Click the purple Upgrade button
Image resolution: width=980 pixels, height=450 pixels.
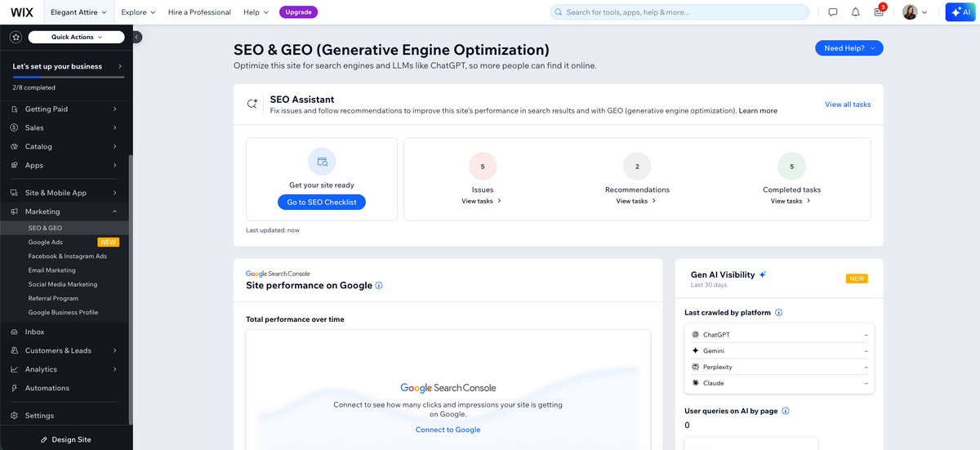point(298,12)
